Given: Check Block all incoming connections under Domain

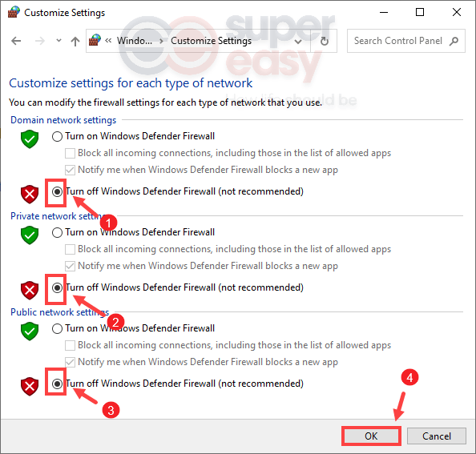Looking at the screenshot, I should [71, 153].
